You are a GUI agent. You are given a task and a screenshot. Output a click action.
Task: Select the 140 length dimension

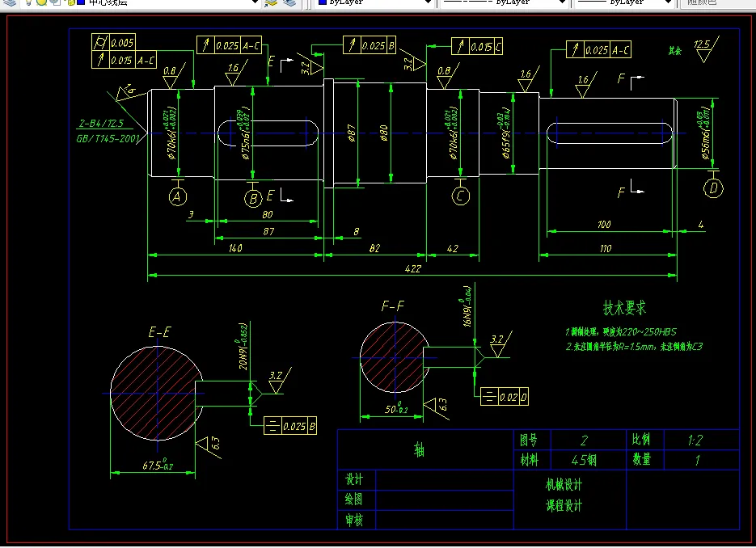click(x=235, y=248)
